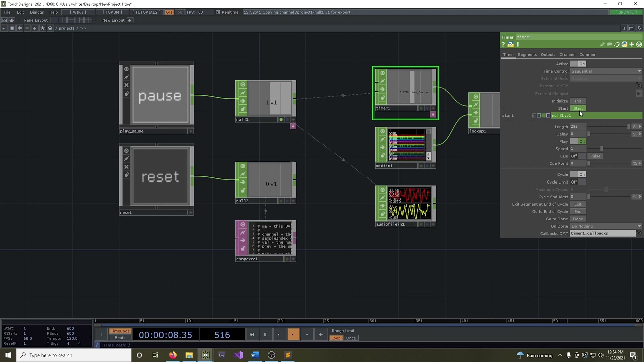The height and width of the screenshot is (362, 644).
Task: Toggle the viewer active icon on play_pause node
Action: (126, 69)
